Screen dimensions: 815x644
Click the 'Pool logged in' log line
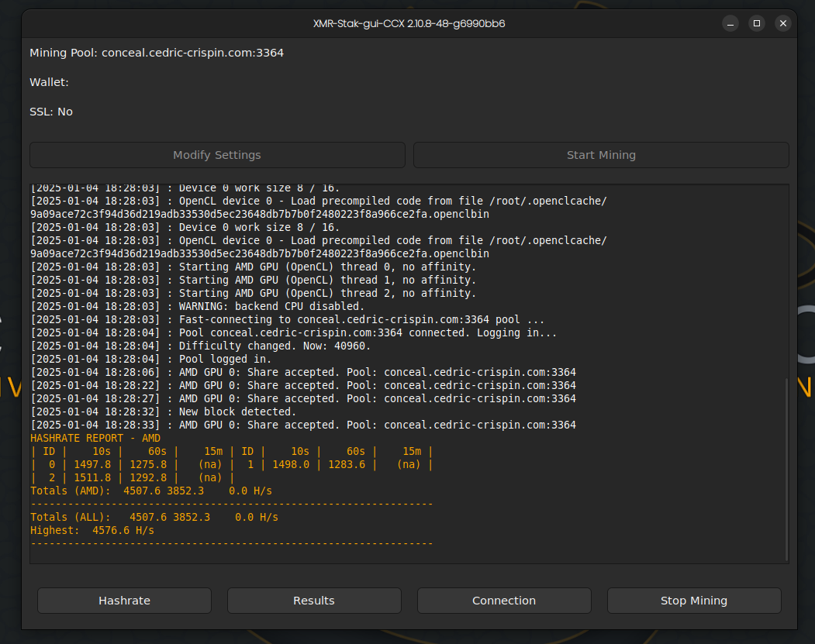click(x=151, y=359)
